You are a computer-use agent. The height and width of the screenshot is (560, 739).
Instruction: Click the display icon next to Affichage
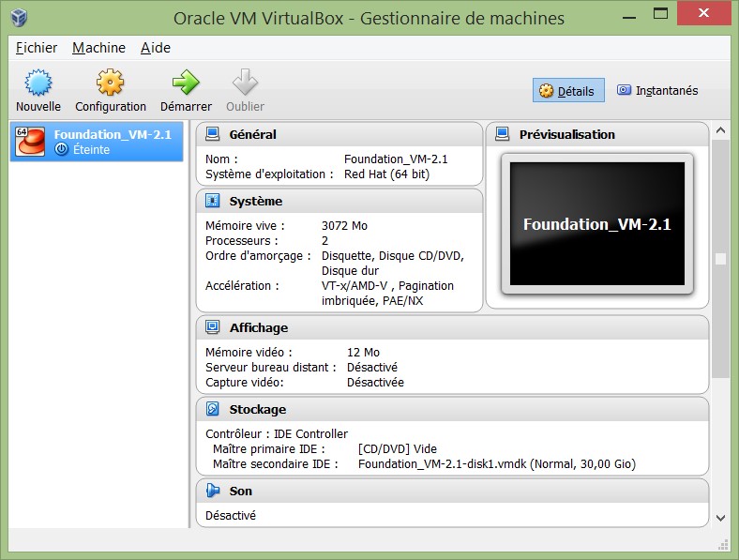click(213, 327)
